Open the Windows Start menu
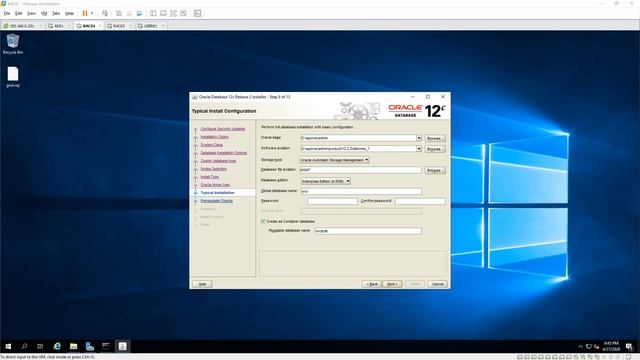 (x=8, y=347)
